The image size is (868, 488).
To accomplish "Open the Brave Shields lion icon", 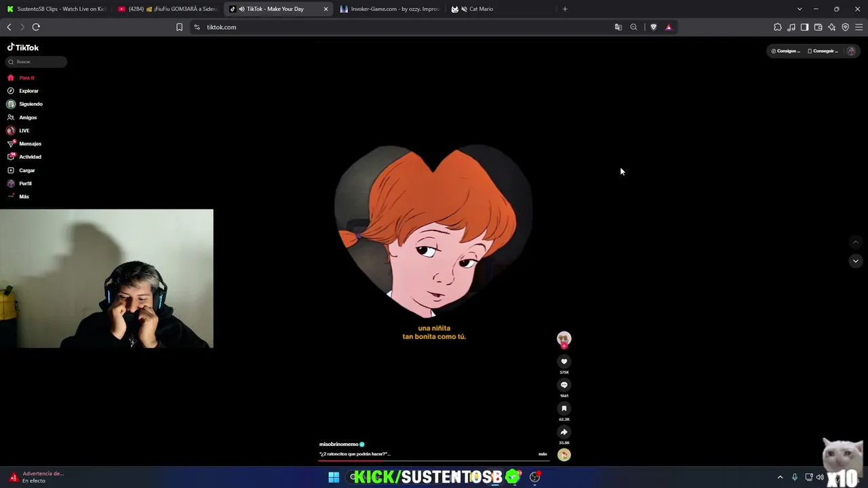I will coord(653,27).
